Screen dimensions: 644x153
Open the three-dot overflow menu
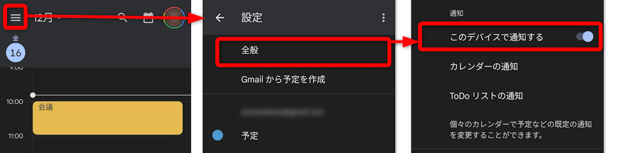click(x=383, y=18)
